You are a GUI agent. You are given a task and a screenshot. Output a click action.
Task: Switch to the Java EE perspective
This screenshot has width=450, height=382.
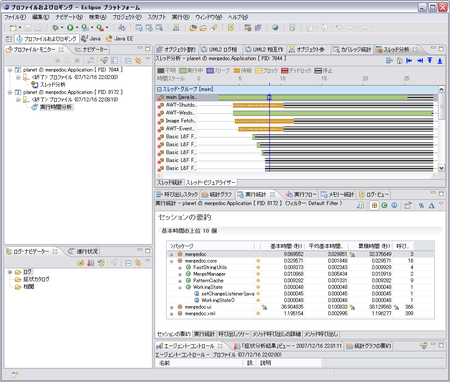click(x=120, y=39)
